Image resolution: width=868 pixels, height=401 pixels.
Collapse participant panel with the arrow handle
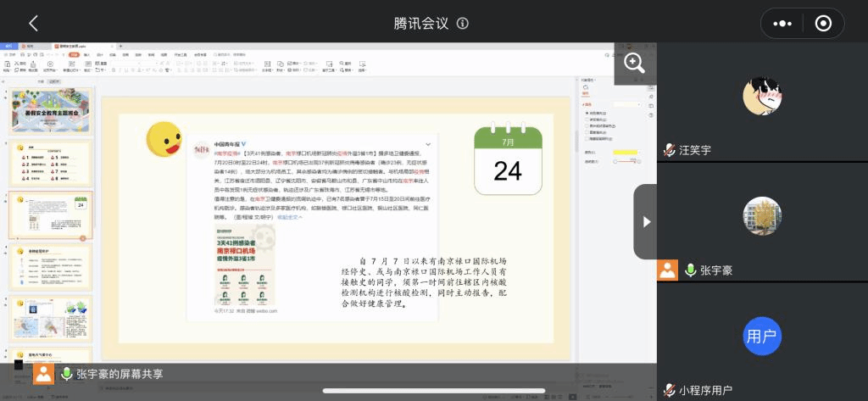pos(645,221)
